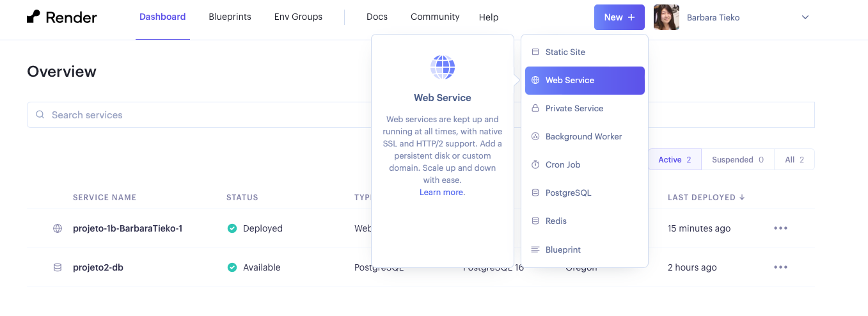Viewport: 868px width, 316px height.
Task: Click the 'Deployed' status text
Action: tap(263, 228)
